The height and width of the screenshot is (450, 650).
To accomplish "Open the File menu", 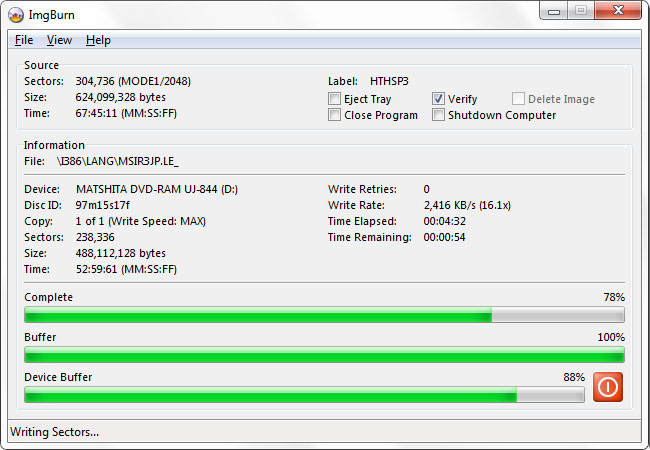I will pos(24,40).
